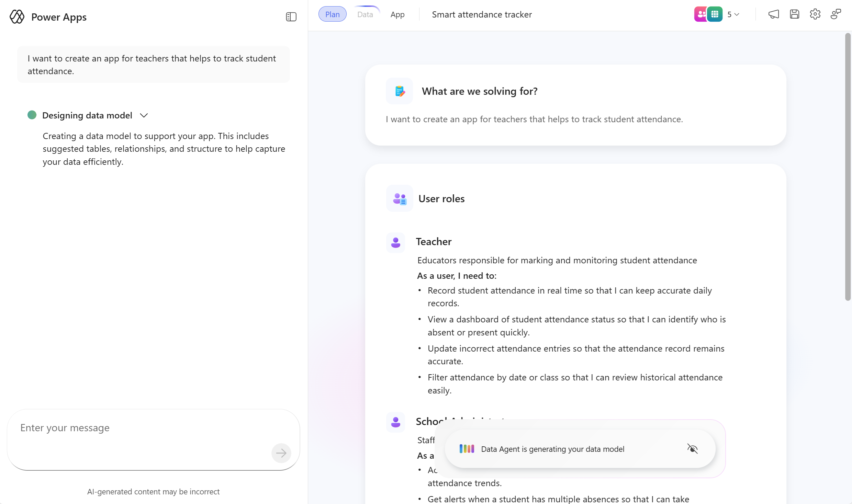Click the send message arrow button

pyautogui.click(x=281, y=453)
